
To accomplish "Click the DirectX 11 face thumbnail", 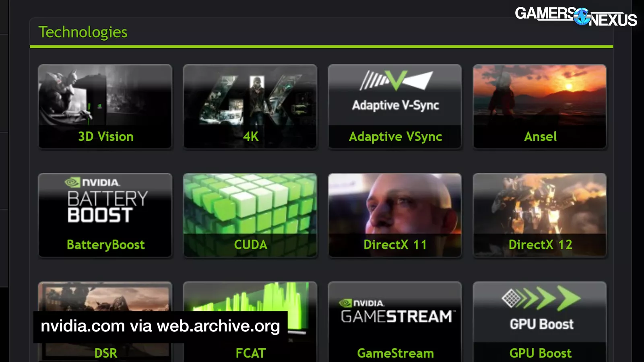I will tap(395, 203).
